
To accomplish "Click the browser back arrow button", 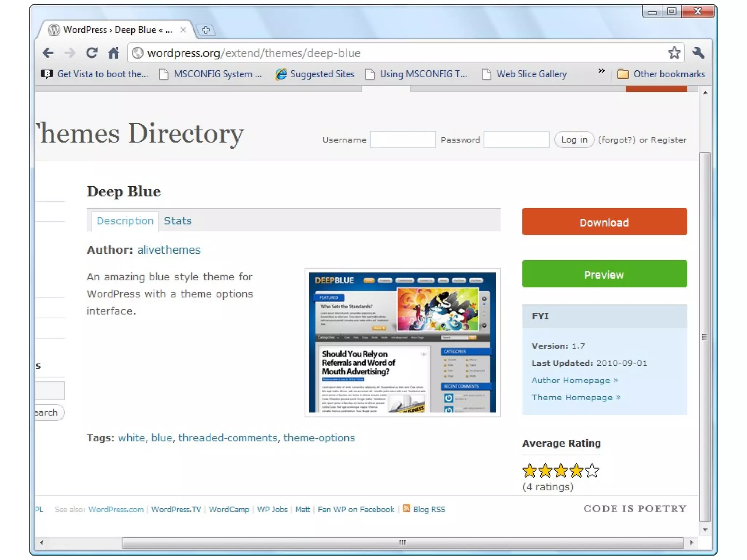I will [48, 53].
